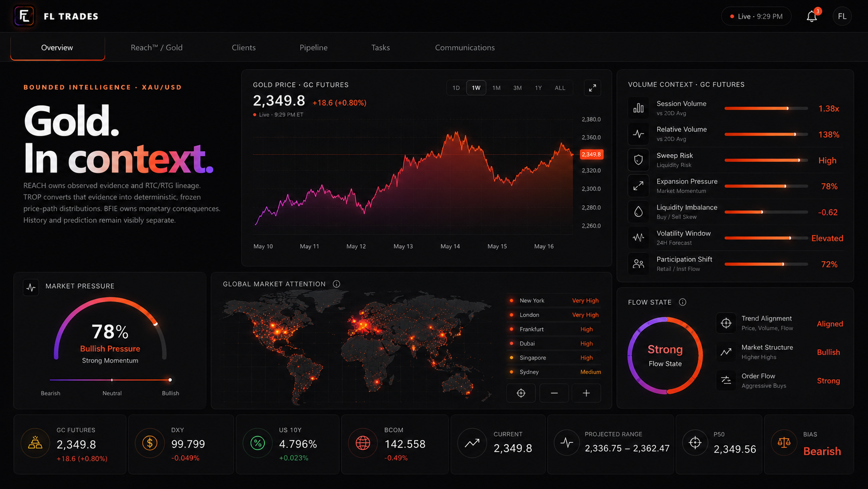868x489 pixels.
Task: Show the ALL time chart range
Action: 560,88
